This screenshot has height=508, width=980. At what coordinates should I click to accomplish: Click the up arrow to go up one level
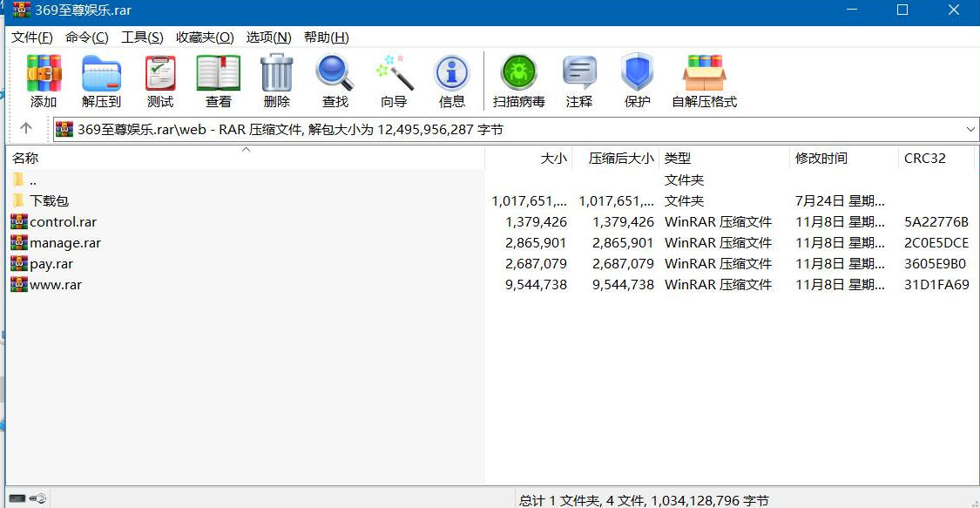27,129
